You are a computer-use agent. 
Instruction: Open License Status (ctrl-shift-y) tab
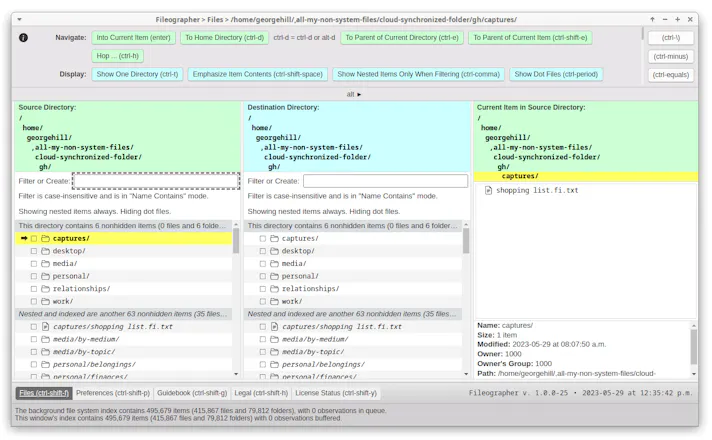[336, 393]
